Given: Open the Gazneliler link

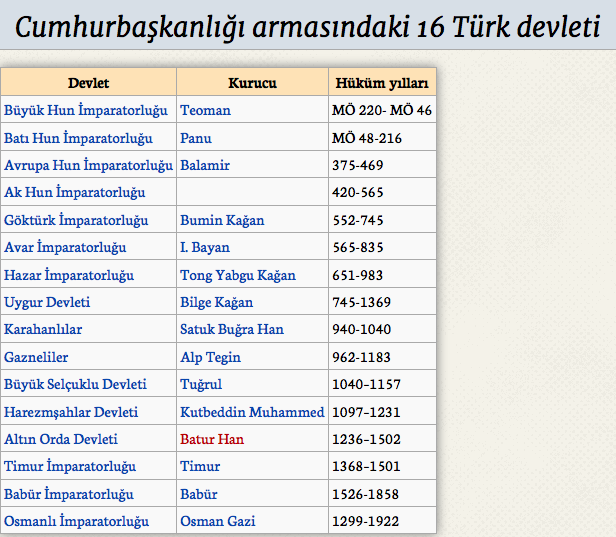Looking at the screenshot, I should point(36,357).
